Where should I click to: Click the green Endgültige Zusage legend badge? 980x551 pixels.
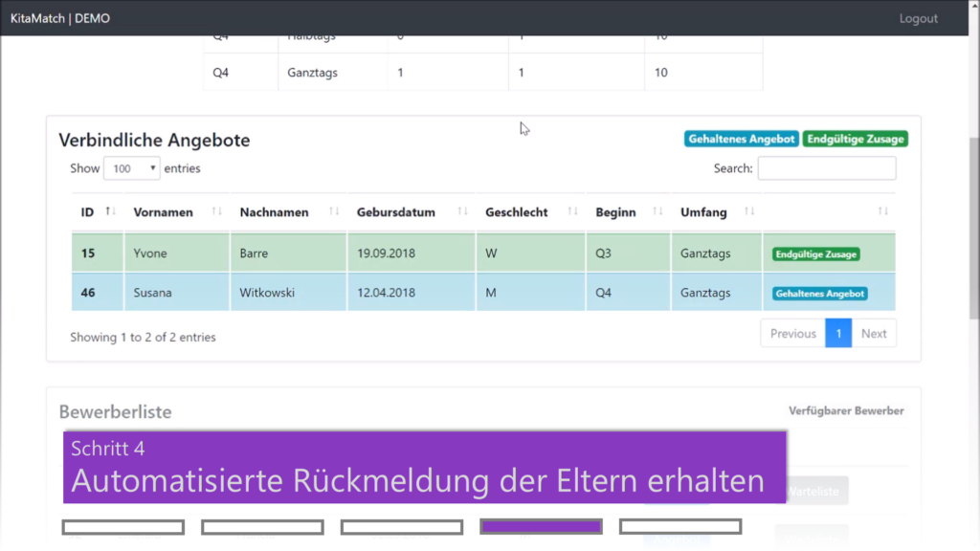coord(855,139)
